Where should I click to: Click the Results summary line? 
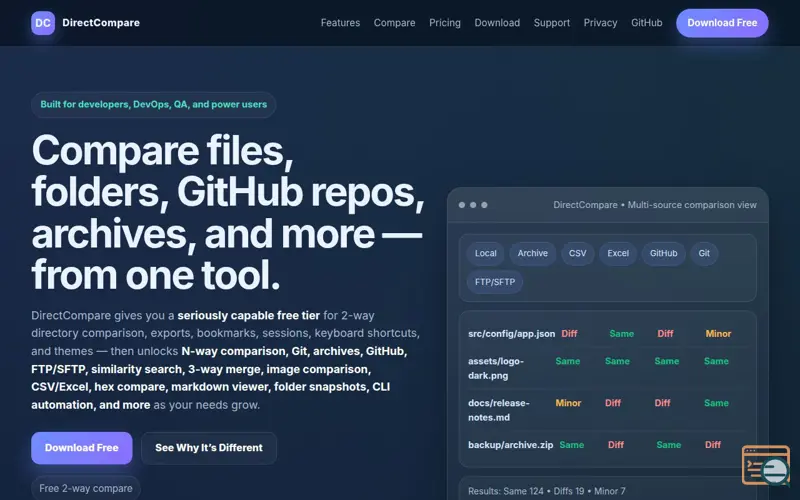546,491
